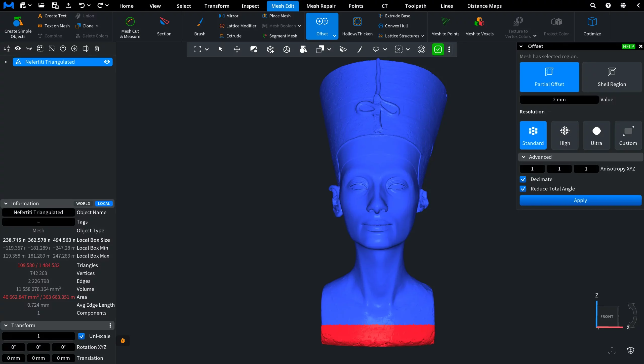Image resolution: width=644 pixels, height=364 pixels.
Task: Click the FRONT view cube face
Action: point(607,316)
